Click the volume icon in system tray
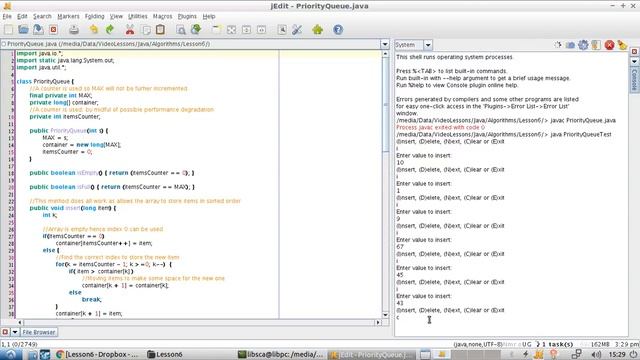640x360 pixels. pyautogui.click(x=596, y=354)
